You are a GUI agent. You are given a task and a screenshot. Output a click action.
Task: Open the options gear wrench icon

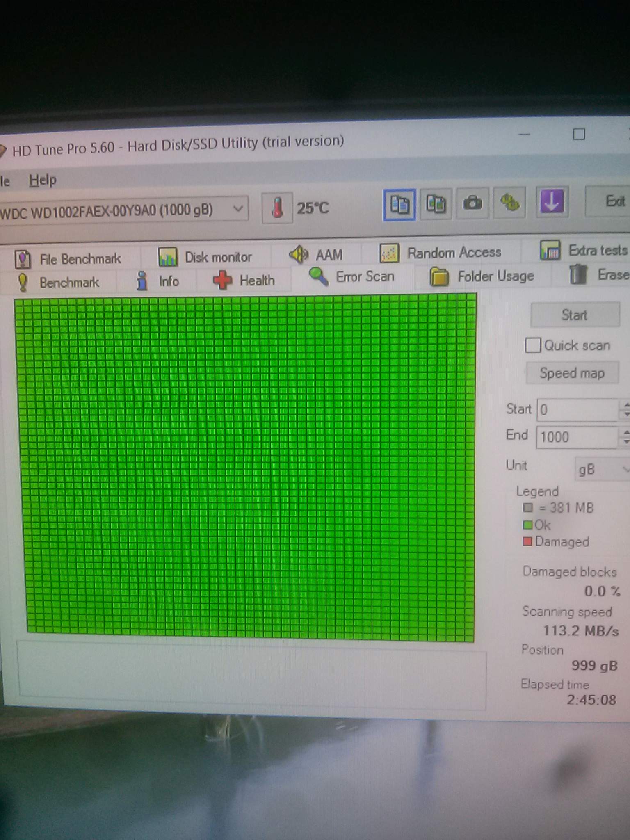coord(509,202)
